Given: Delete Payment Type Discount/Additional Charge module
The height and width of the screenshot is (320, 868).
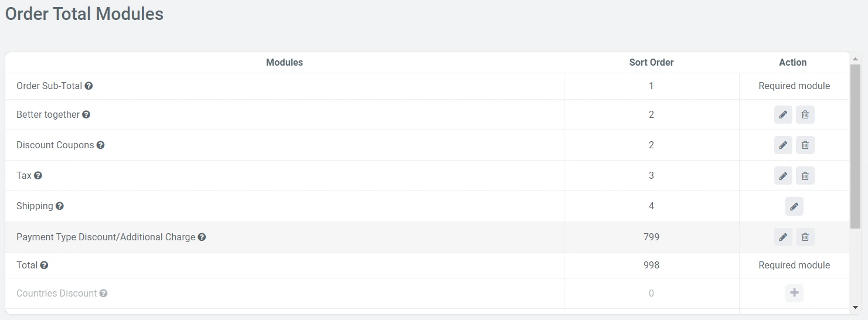Looking at the screenshot, I should [805, 237].
